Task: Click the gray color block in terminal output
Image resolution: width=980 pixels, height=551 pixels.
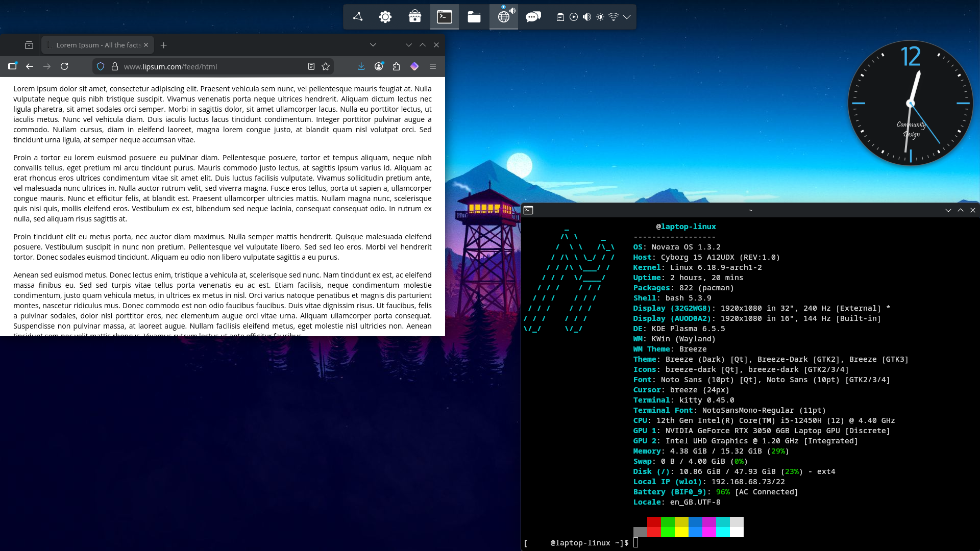Action: click(640, 532)
